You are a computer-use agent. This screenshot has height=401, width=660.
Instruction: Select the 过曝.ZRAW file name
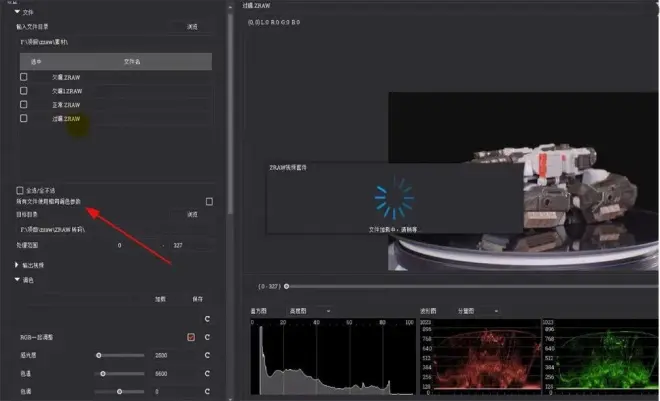pos(66,119)
